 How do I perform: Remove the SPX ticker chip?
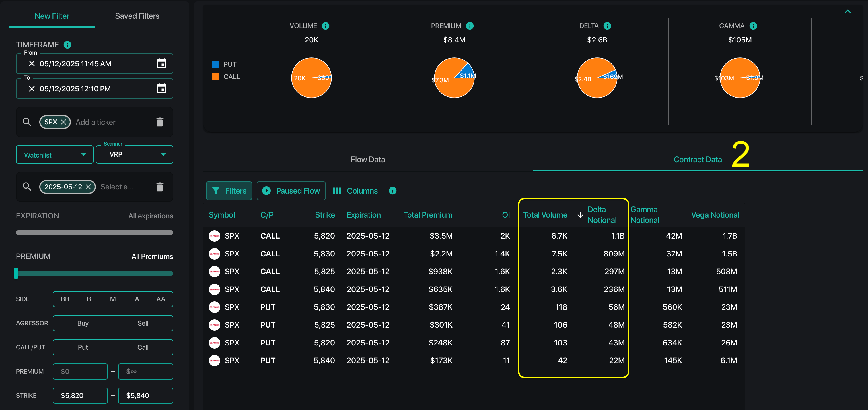tap(63, 122)
